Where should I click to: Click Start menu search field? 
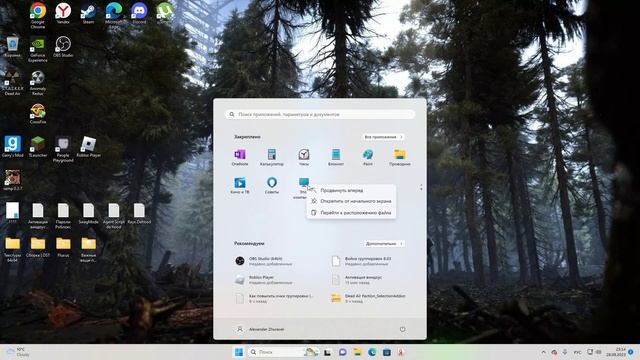click(320, 114)
